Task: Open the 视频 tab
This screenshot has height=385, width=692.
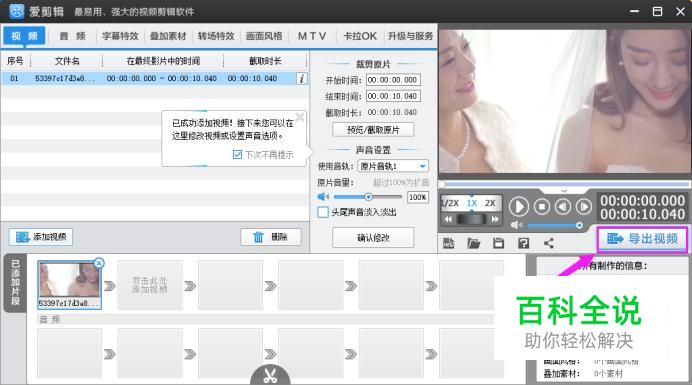Action: (x=24, y=36)
